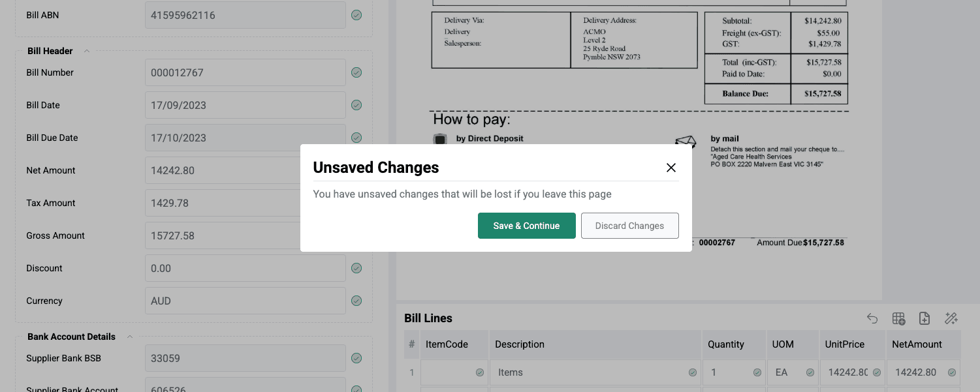Screen dimensions: 980x392
Task: Click the row 1 NetAmount cell value
Action: (x=915, y=372)
